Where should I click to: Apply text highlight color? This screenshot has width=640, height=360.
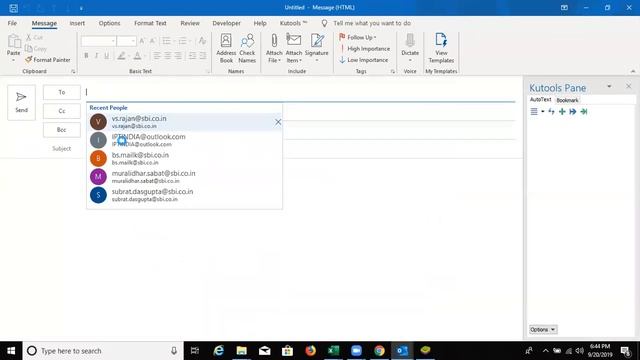tap(121, 56)
